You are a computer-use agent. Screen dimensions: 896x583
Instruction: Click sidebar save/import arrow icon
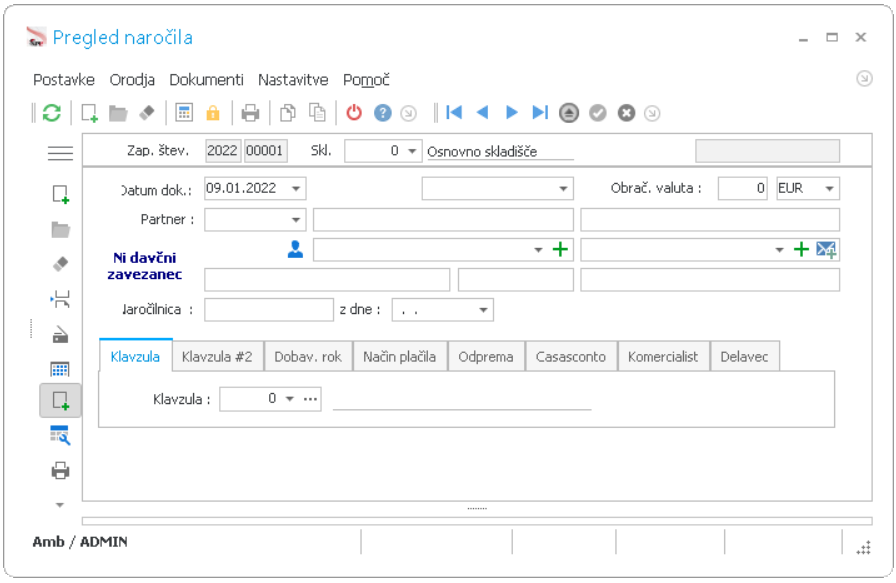(x=61, y=299)
